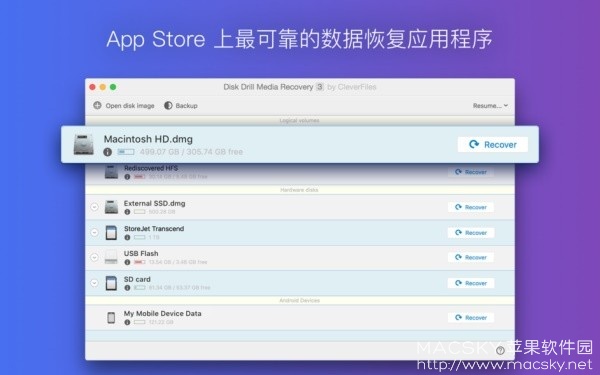
Task: Click the Backup half-circle icon
Action: 168,105
